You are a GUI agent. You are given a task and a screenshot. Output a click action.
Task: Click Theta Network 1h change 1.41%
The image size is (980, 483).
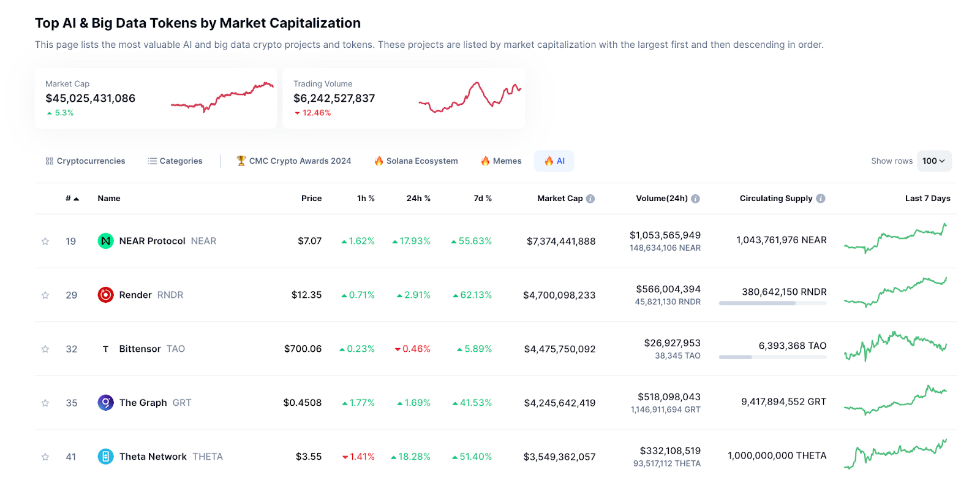pyautogui.click(x=358, y=457)
